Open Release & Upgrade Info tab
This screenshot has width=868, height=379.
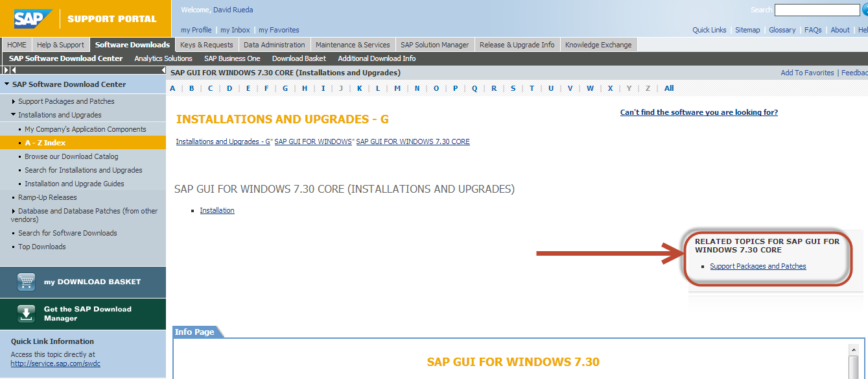coord(517,45)
